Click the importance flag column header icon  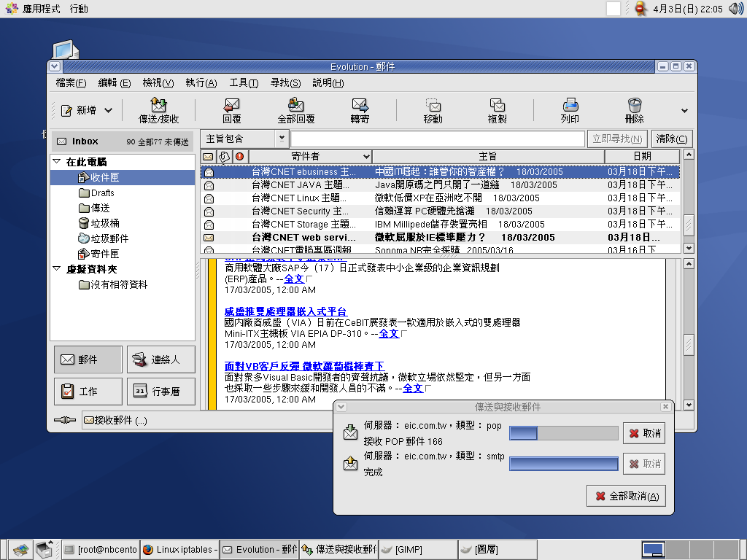[240, 156]
